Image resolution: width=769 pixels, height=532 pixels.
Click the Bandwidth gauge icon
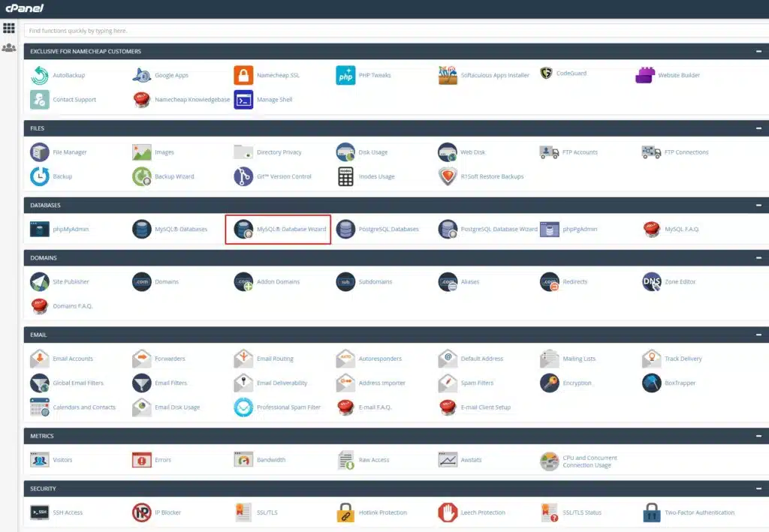243,460
